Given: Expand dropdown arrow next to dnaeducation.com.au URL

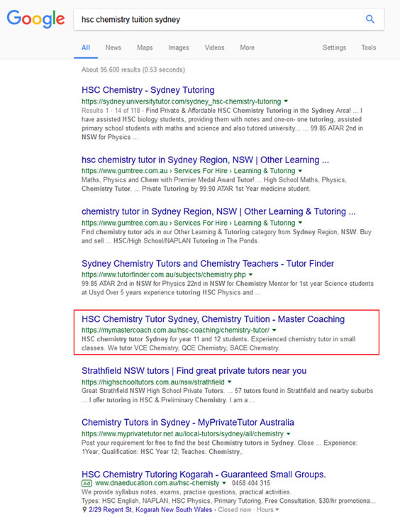Looking at the screenshot, I should coord(224,483).
